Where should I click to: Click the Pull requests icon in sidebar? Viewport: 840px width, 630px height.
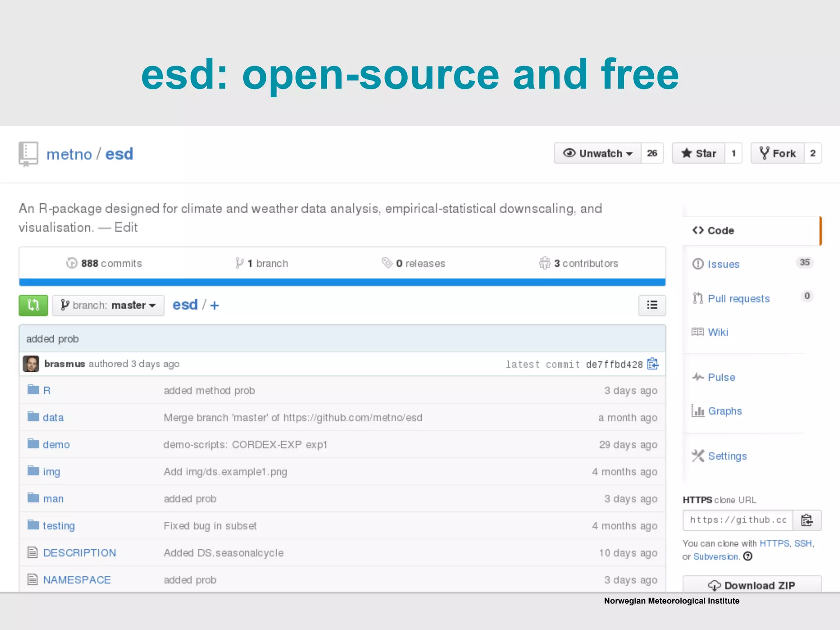[x=698, y=298]
